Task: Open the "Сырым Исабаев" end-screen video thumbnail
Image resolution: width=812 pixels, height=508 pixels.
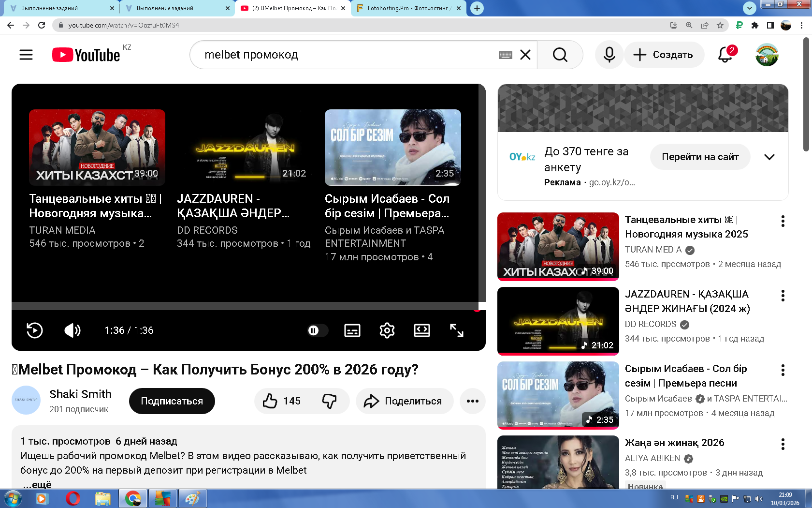Action: [392, 148]
